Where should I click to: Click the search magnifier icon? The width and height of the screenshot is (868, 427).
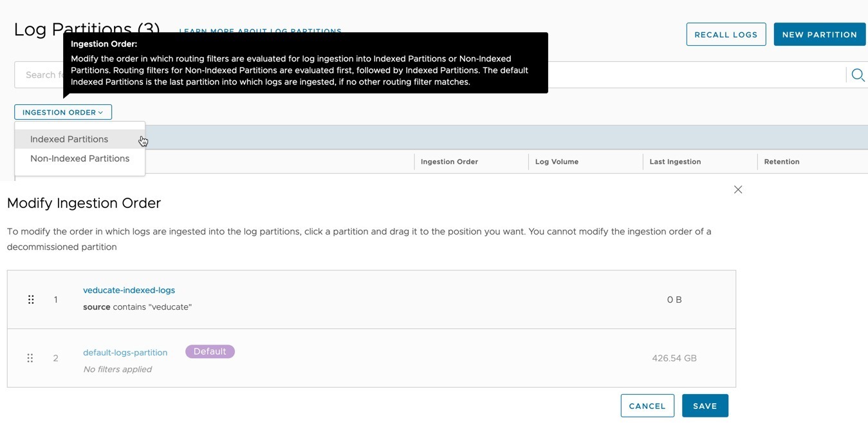coord(858,75)
